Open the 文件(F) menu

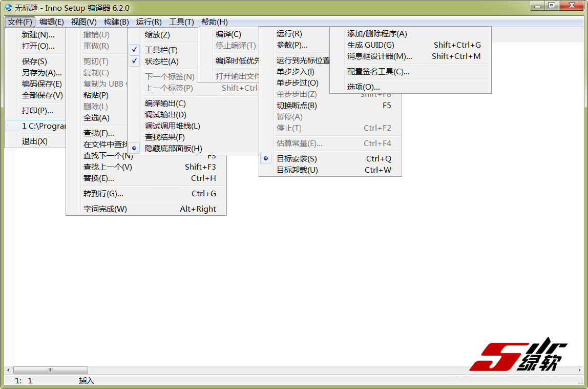click(20, 22)
